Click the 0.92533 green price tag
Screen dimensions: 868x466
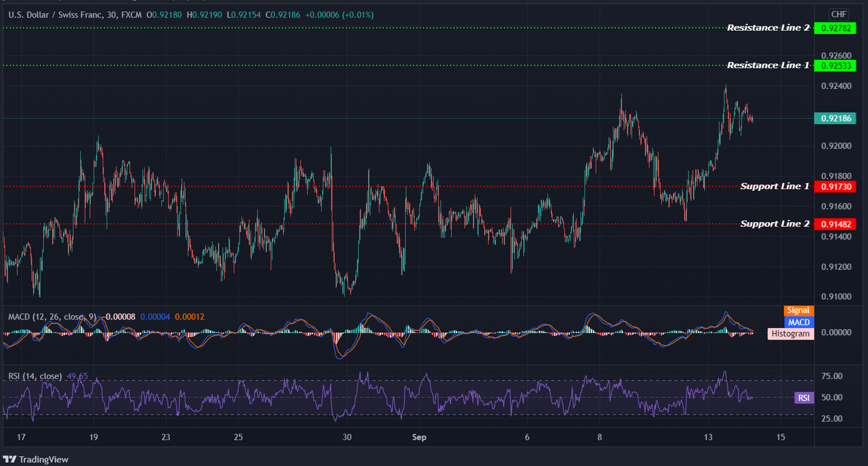tap(835, 66)
